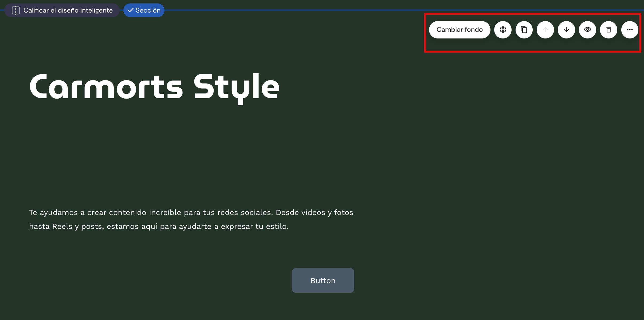Select the Carmorts Style heading text
The image size is (644, 320).
(154, 87)
